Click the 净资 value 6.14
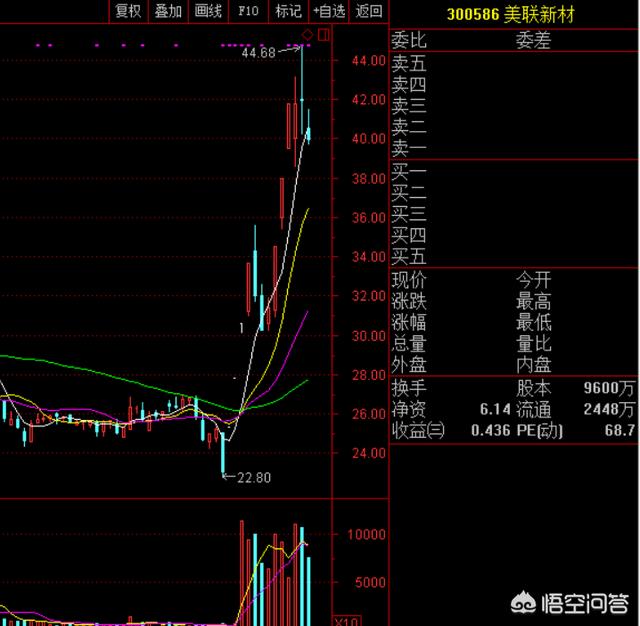Viewport: 640px width, 626px height. 495,409
